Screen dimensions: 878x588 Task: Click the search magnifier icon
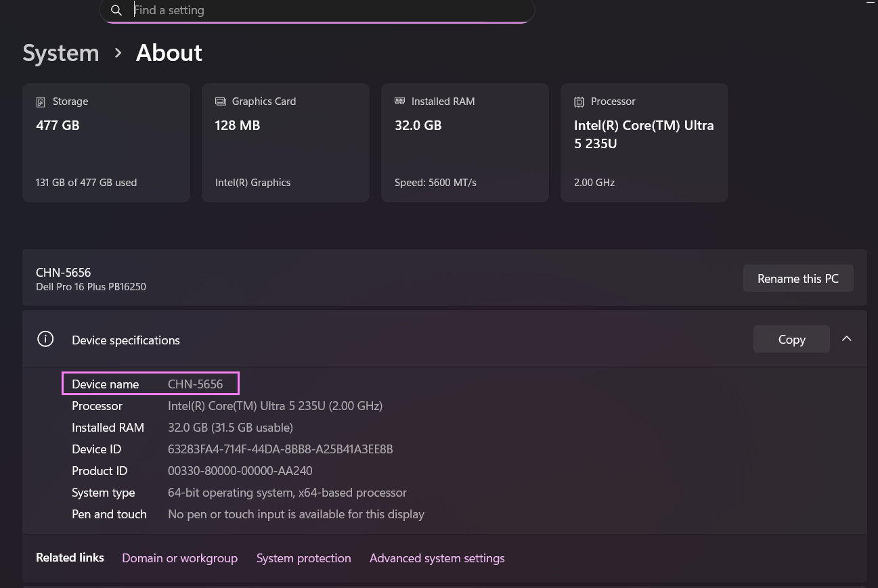116,10
